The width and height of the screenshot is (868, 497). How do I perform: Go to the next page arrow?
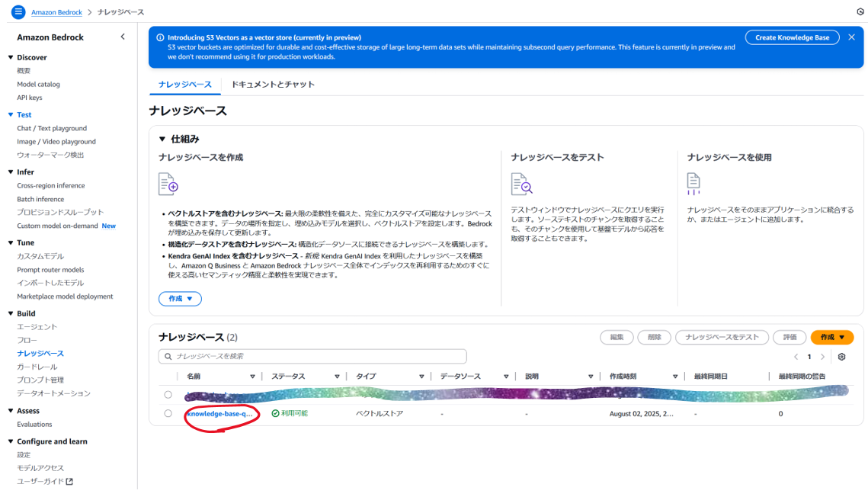point(822,357)
